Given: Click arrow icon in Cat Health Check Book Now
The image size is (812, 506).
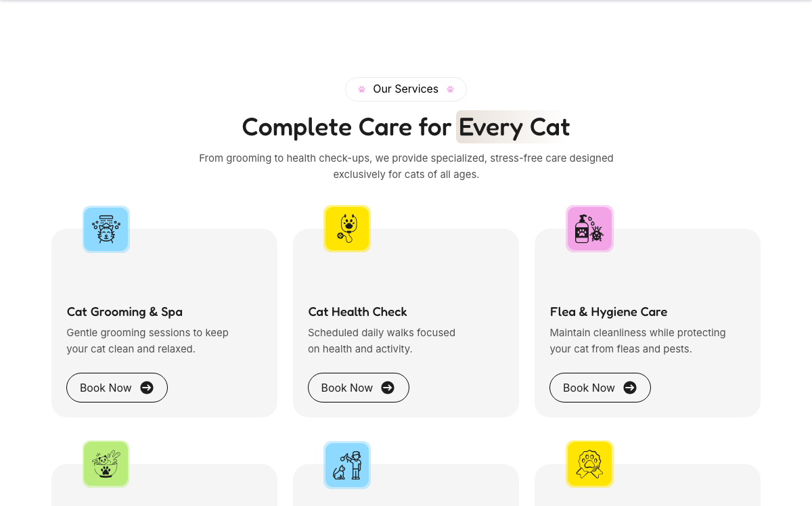Looking at the screenshot, I should [x=388, y=388].
